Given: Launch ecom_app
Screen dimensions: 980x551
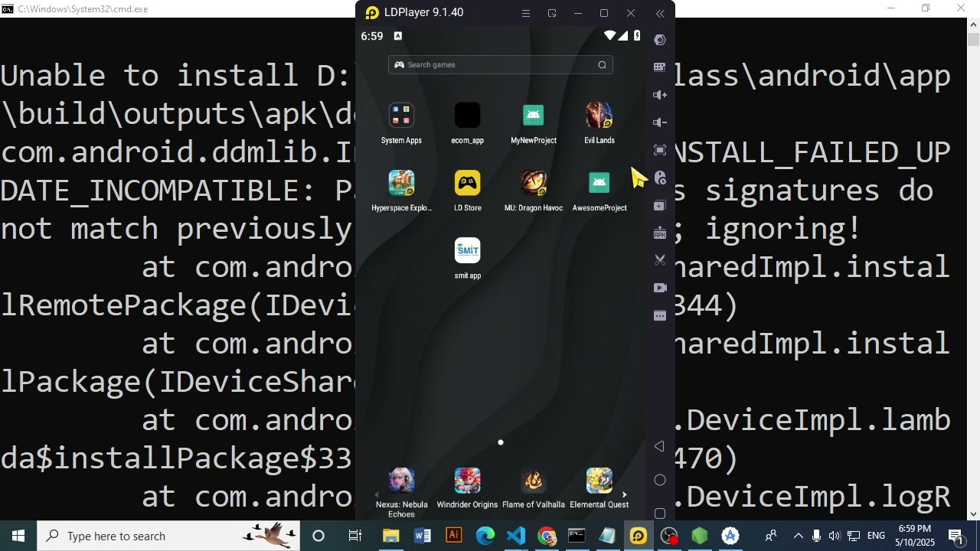Looking at the screenshot, I should [468, 116].
